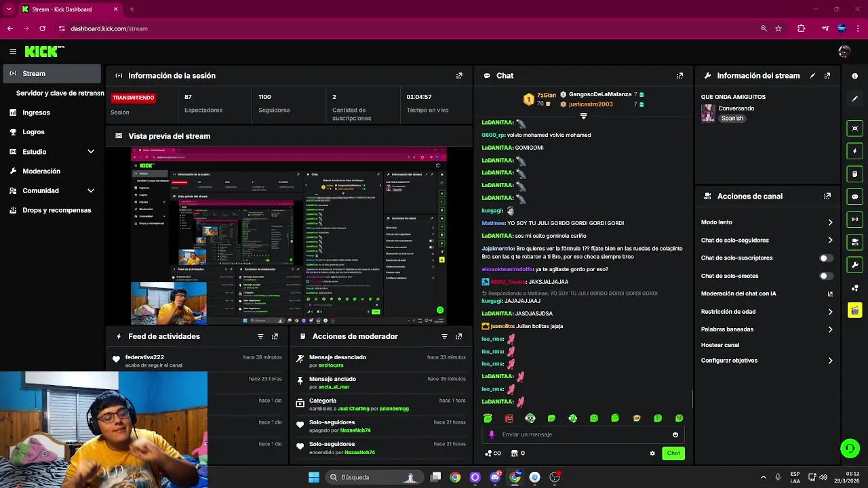This screenshot has height=488, width=868.
Task: Open Windows Start button on taskbar
Action: 314,477
